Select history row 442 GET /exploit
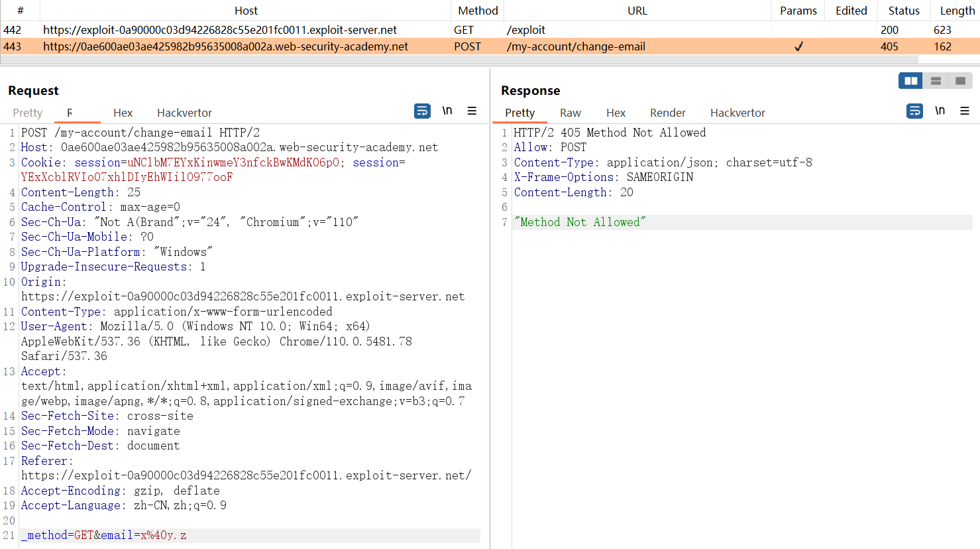This screenshot has width=980, height=549. pyautogui.click(x=265, y=30)
